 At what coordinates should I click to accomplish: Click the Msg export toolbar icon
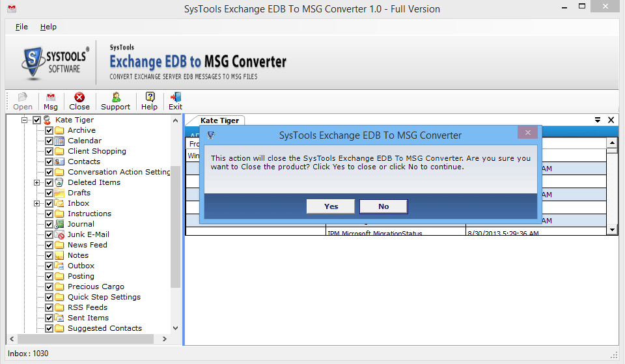coord(51,97)
